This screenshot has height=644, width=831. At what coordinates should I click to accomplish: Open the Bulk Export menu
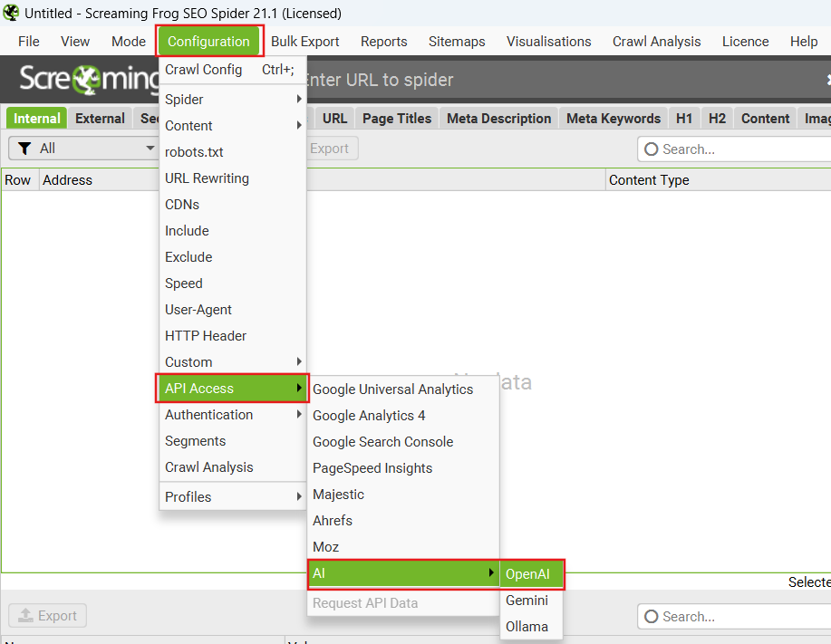(305, 42)
